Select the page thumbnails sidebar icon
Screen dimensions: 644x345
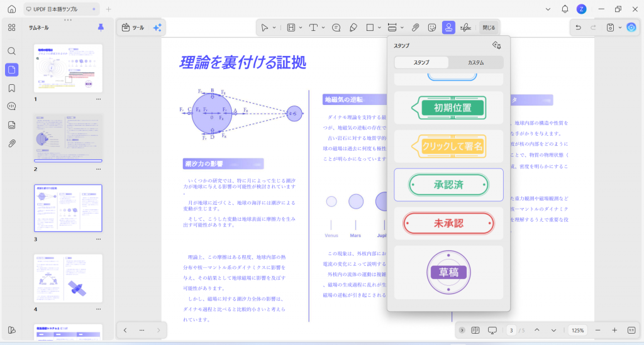(11, 70)
